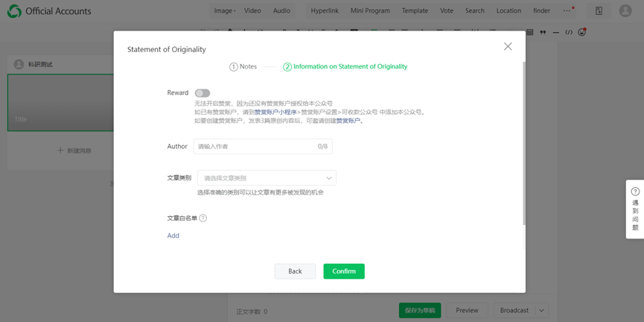Open the Broadcast button dropdown arrow
This screenshot has width=644, height=322.
pos(541,311)
